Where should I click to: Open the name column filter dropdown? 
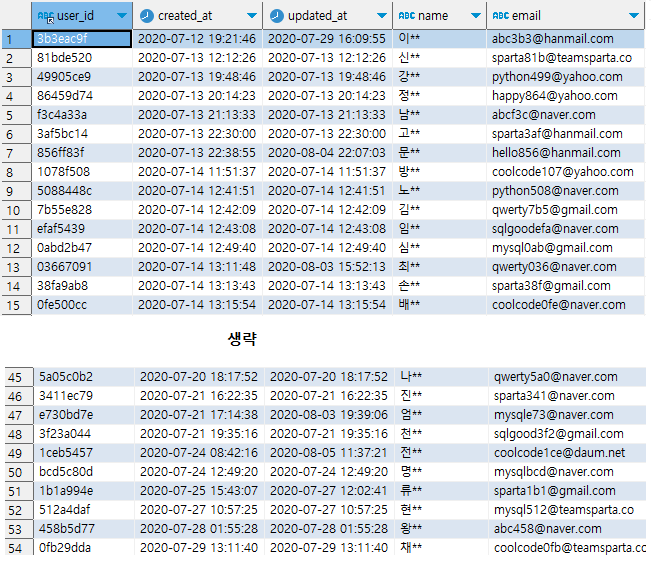coord(476,16)
